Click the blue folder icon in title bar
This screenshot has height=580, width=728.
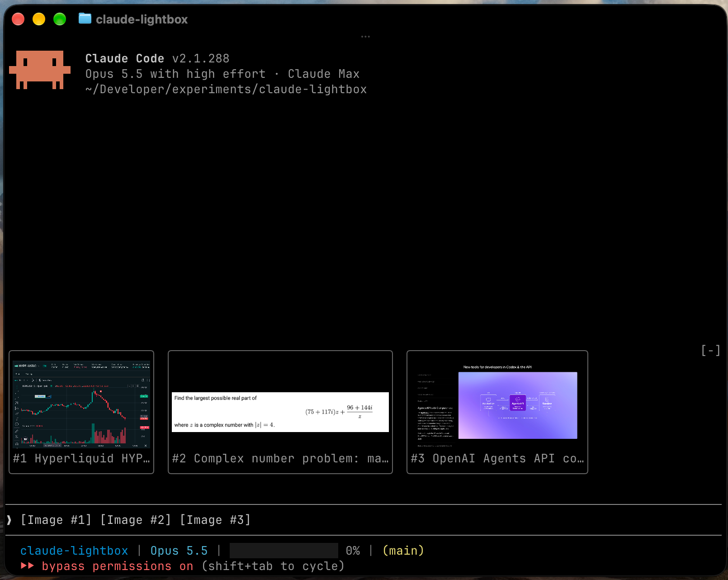coord(85,19)
